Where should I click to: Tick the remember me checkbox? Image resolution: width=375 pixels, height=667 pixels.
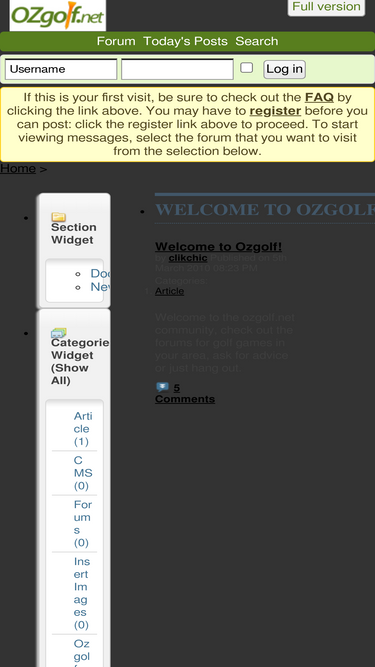pos(247,68)
